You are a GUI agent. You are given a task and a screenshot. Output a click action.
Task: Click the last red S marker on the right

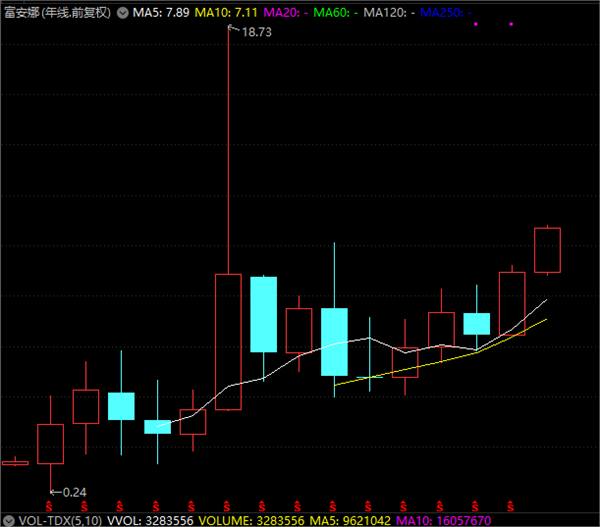[x=510, y=506]
